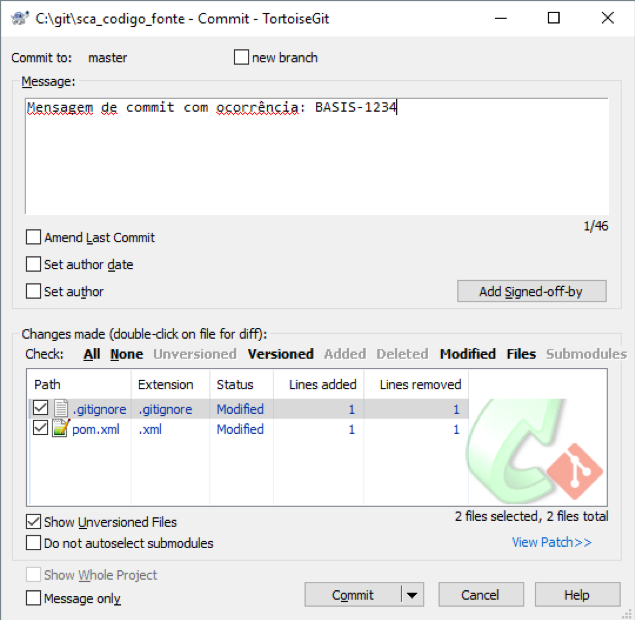The height and width of the screenshot is (620, 635).
Task: Open the Commit button dropdown arrow
Action: (x=412, y=595)
